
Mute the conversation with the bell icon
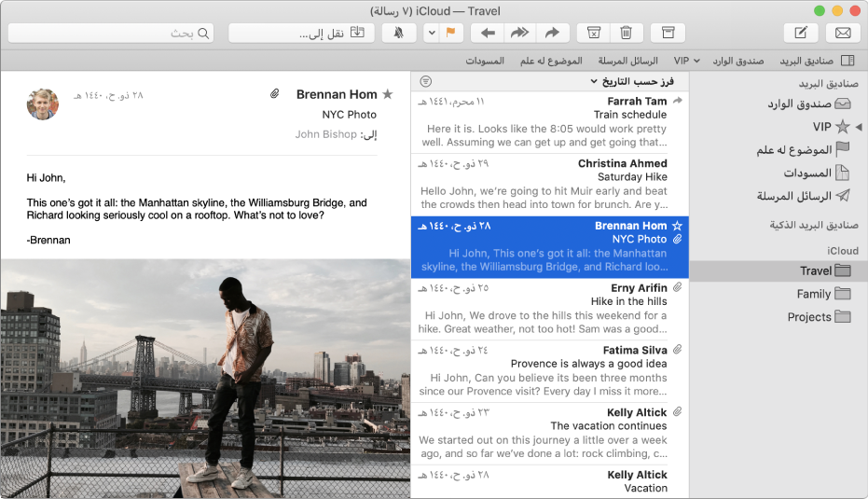pyautogui.click(x=399, y=33)
